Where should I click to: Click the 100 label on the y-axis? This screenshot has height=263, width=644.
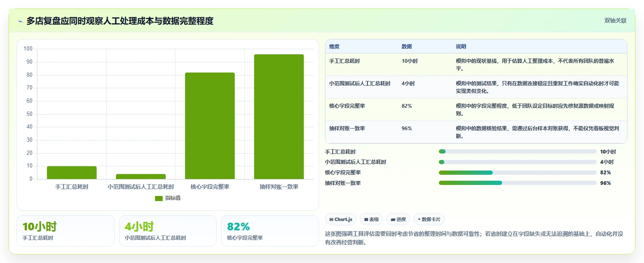coord(28,49)
